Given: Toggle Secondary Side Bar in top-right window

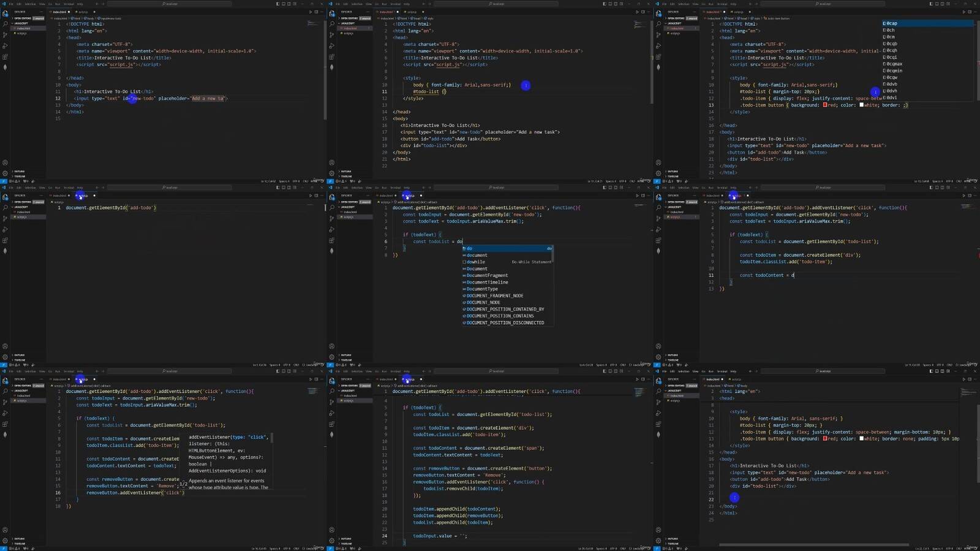Looking at the screenshot, I should point(943,4).
